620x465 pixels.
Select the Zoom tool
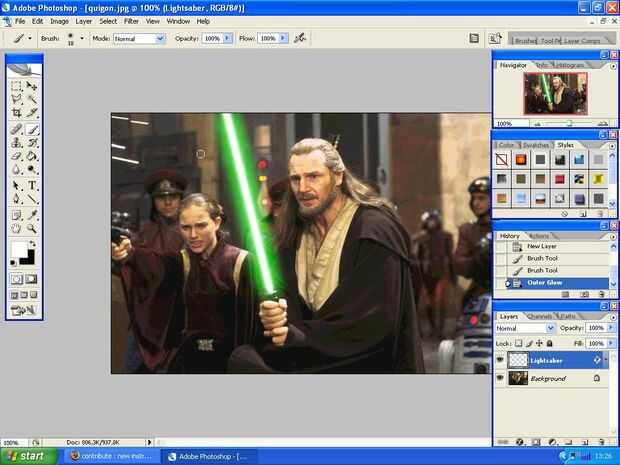point(32,228)
